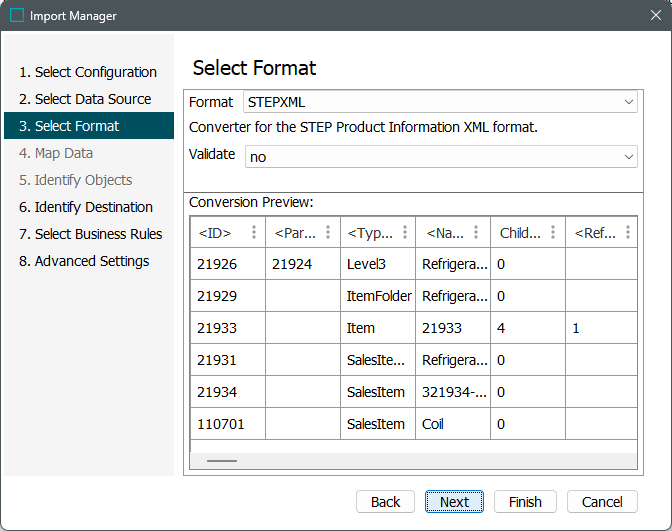Open step 7 Select Business Rules

point(90,234)
